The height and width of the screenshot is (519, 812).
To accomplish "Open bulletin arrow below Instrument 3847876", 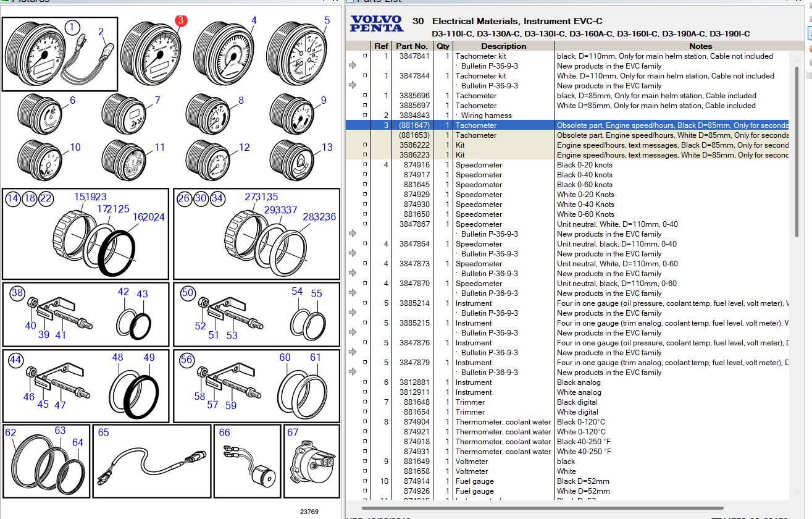I will (353, 352).
